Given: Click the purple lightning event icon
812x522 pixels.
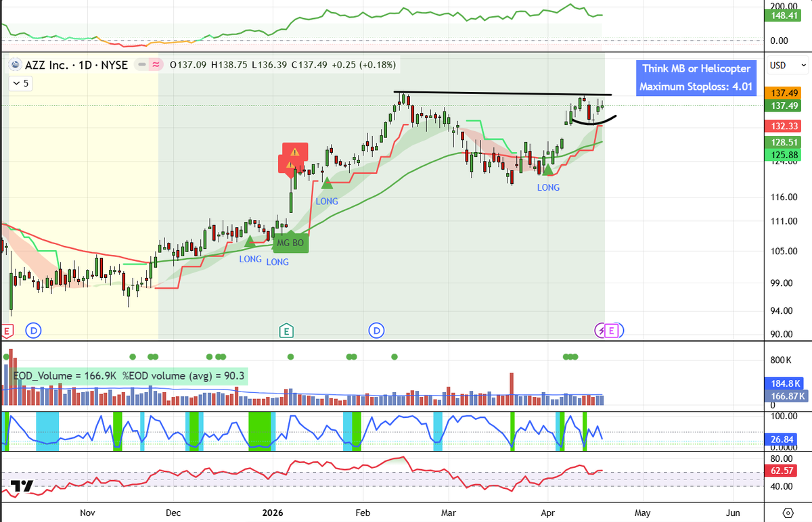Looking at the screenshot, I should click(x=600, y=331).
